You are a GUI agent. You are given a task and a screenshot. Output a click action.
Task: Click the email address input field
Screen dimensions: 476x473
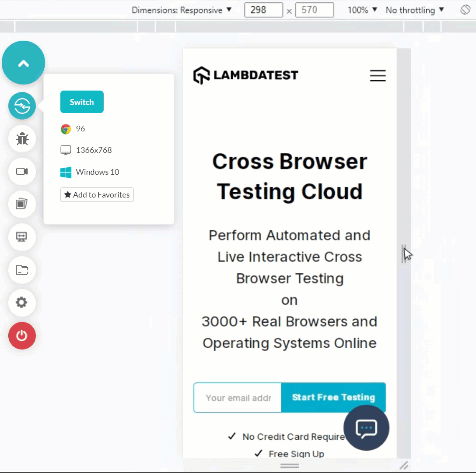238,397
